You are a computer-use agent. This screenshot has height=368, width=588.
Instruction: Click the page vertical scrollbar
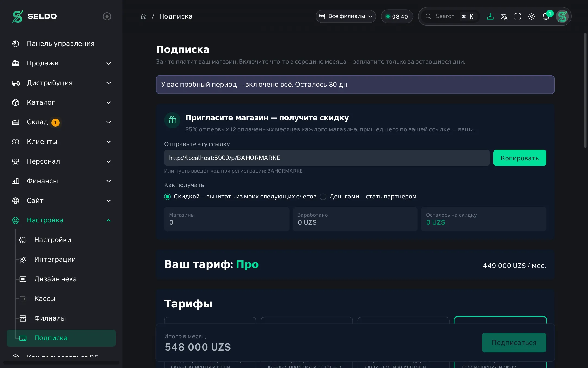585,90
